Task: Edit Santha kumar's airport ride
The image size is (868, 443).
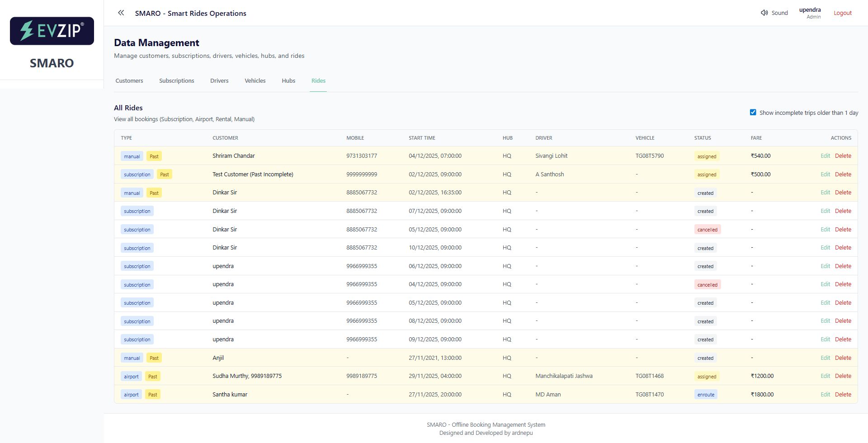Action: [826, 394]
